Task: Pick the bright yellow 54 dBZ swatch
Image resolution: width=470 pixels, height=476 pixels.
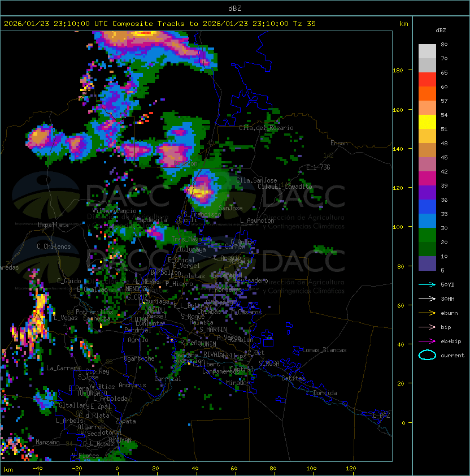Action: (x=427, y=122)
